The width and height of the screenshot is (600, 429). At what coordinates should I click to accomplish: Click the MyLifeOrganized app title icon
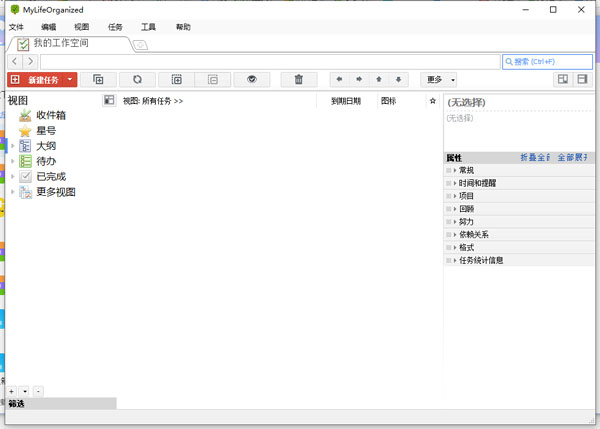pos(15,10)
